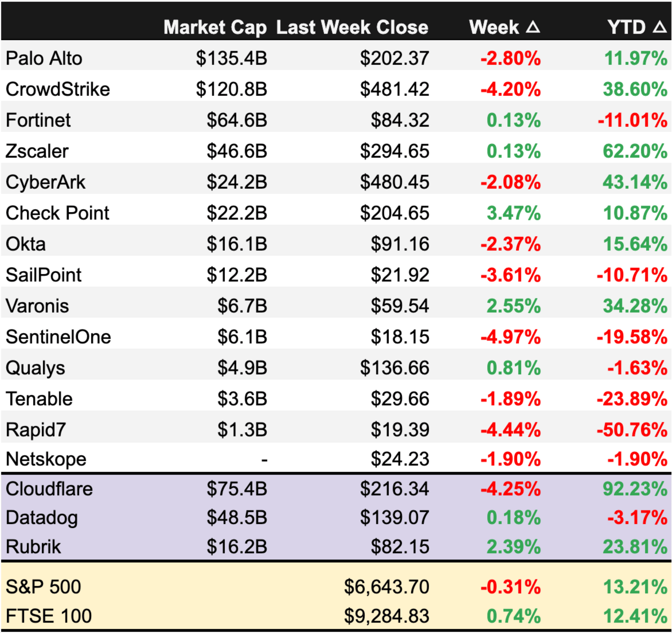
Task: Click Varonis weekly change 2.55%
Action: point(513,306)
